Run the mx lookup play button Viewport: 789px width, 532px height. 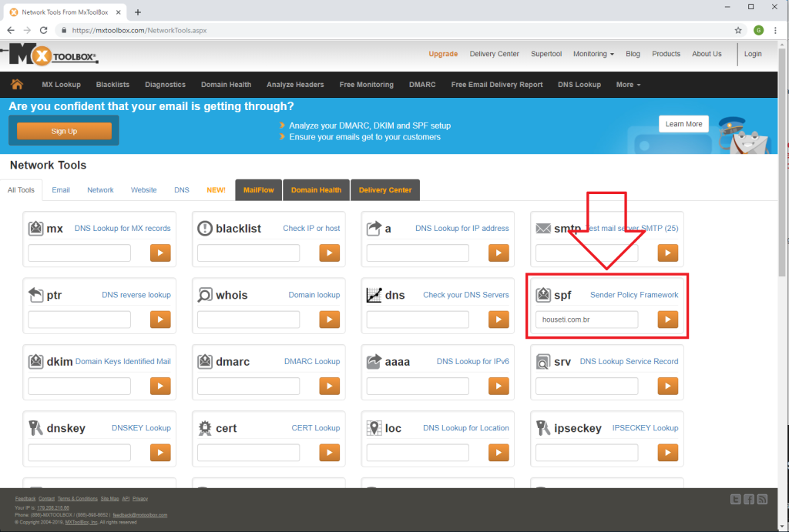tap(160, 253)
